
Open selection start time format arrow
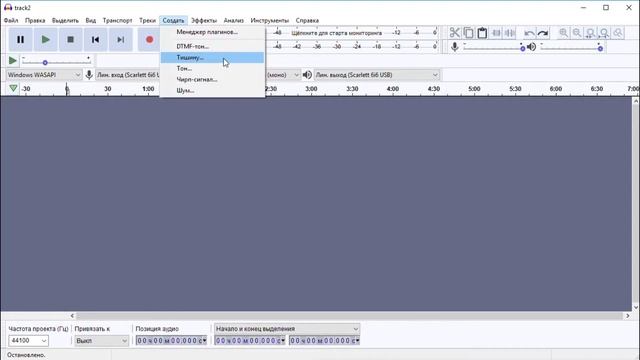pyautogui.click(x=282, y=340)
